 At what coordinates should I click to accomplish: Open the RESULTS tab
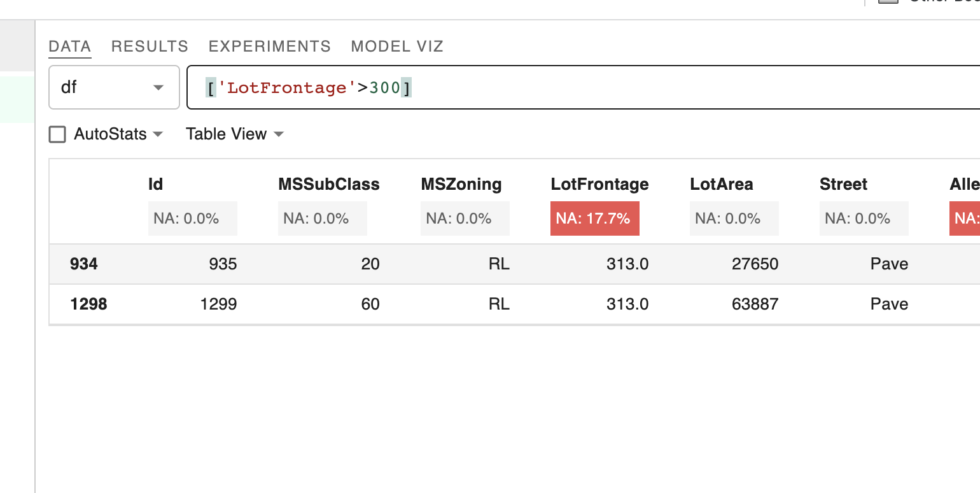pos(150,46)
